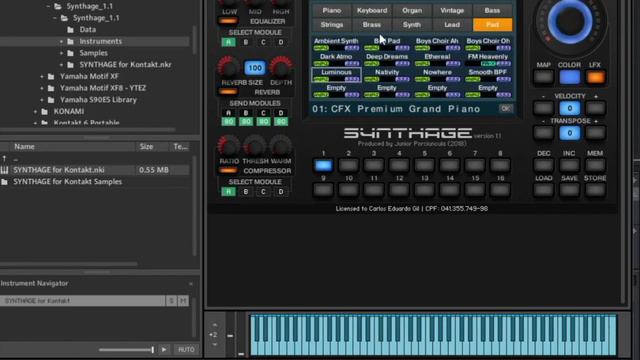Viewport: 640px width, 360px height.
Task: Collapse the nested Synthage_1.1 folder
Action: click(x=55, y=18)
